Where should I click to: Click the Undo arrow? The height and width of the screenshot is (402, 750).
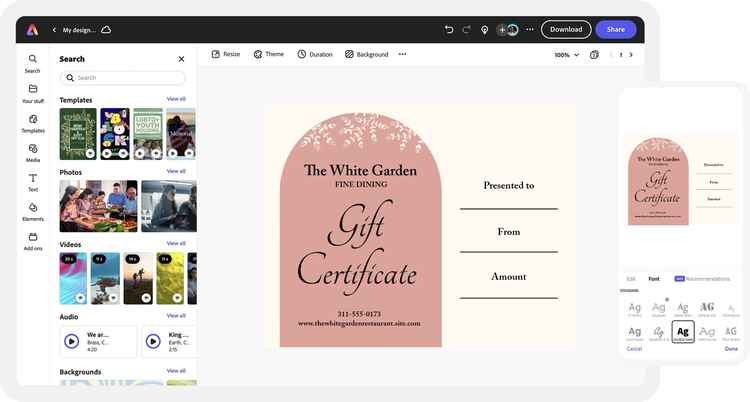pos(449,30)
